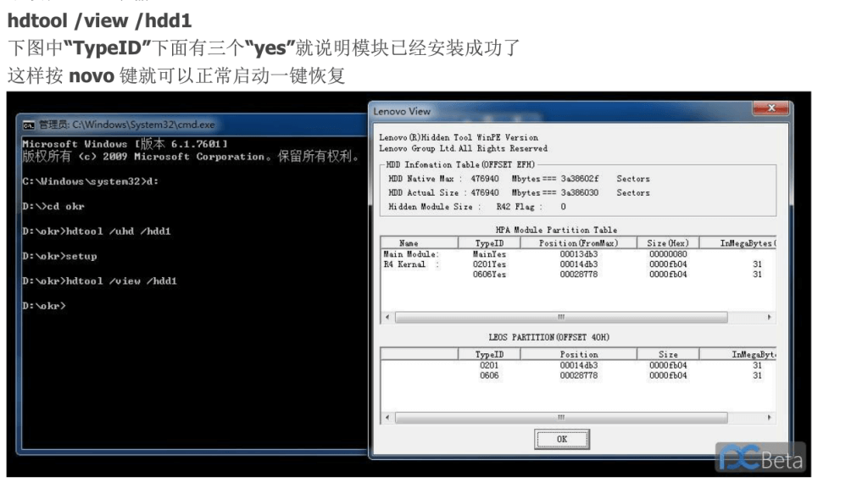Click the Name column header in HPA table
The image size is (868, 494).
[x=419, y=243]
